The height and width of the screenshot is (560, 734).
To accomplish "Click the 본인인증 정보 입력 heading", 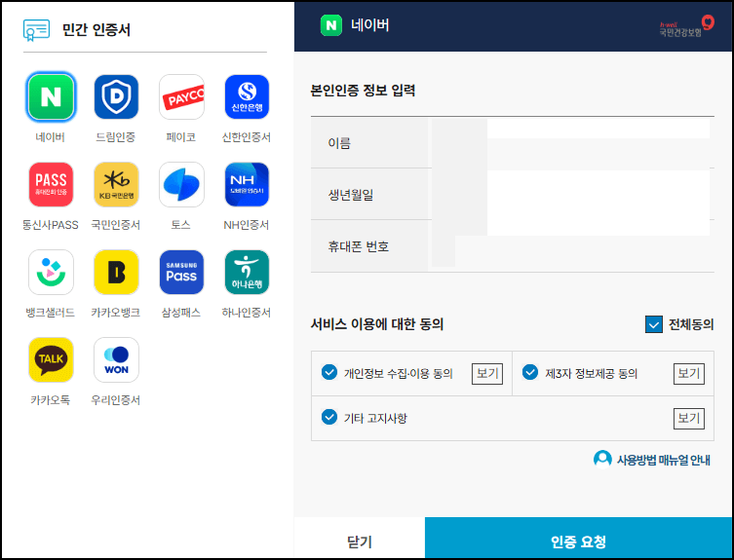I will pyautogui.click(x=363, y=91).
